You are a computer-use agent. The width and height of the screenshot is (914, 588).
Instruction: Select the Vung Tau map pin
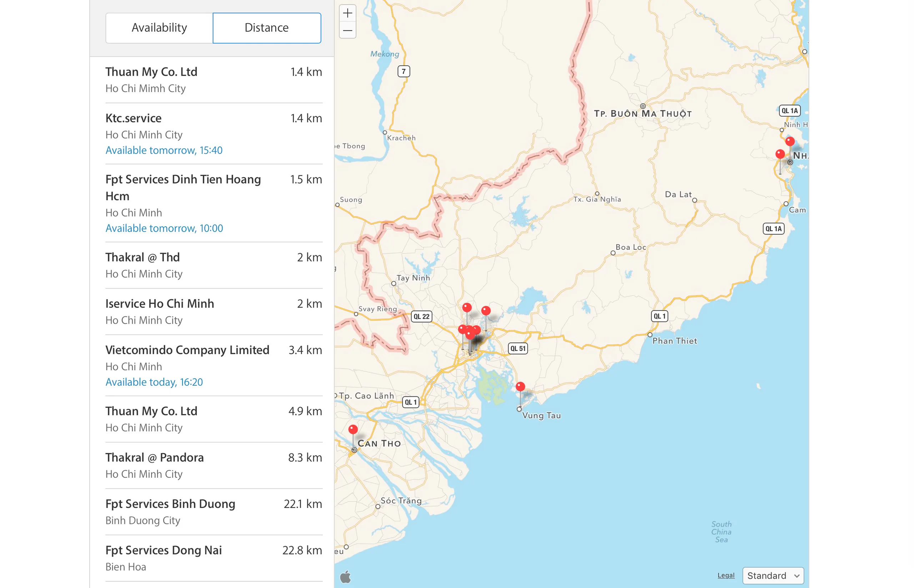click(x=520, y=386)
